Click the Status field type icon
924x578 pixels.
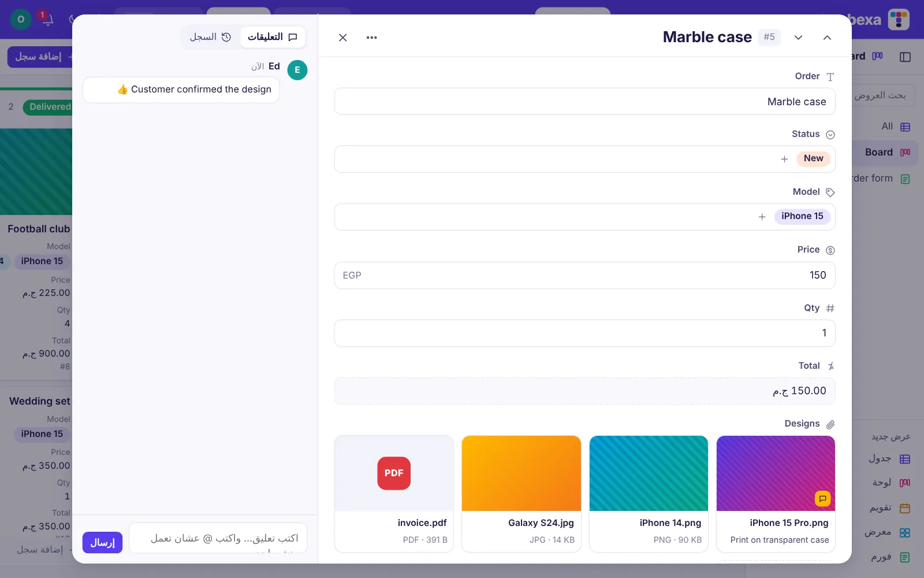tap(830, 135)
